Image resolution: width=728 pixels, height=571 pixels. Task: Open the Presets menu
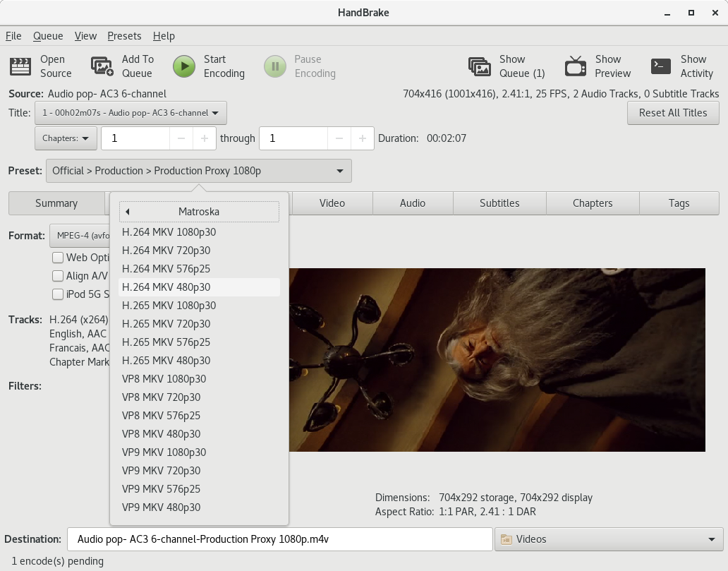(x=124, y=36)
